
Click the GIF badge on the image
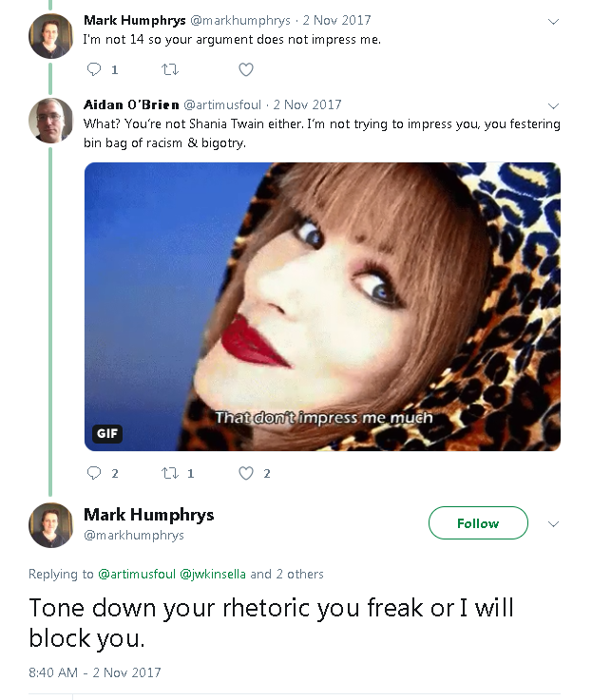click(107, 433)
